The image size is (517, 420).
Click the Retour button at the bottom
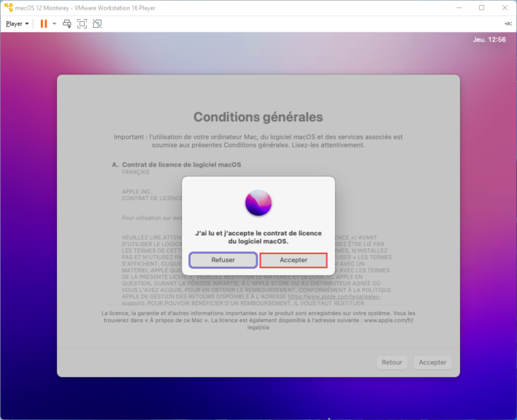[391, 362]
